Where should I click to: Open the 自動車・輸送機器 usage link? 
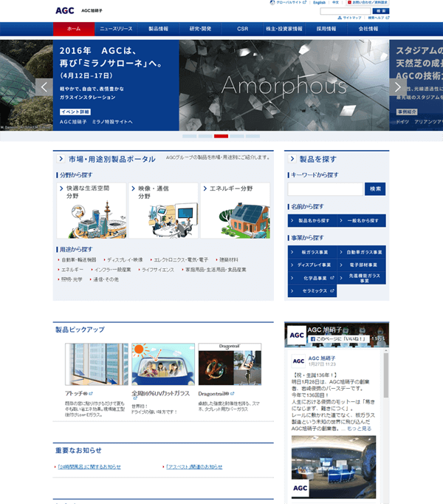click(78, 259)
